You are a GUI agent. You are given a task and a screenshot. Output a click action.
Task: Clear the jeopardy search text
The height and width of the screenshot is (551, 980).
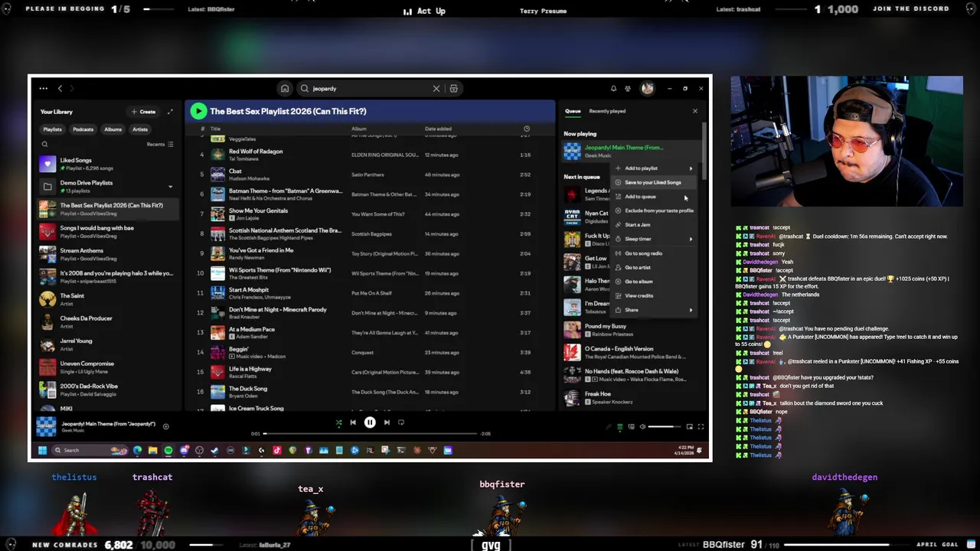[x=436, y=89]
